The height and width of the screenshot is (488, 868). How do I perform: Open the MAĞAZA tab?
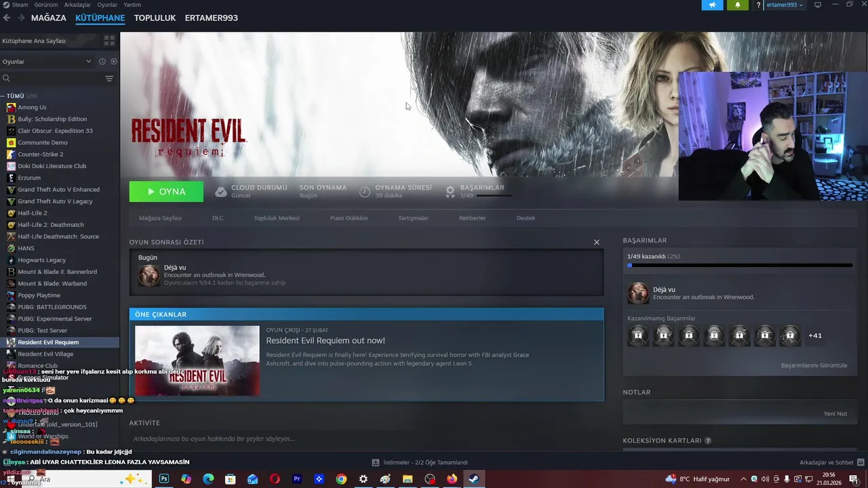(49, 18)
